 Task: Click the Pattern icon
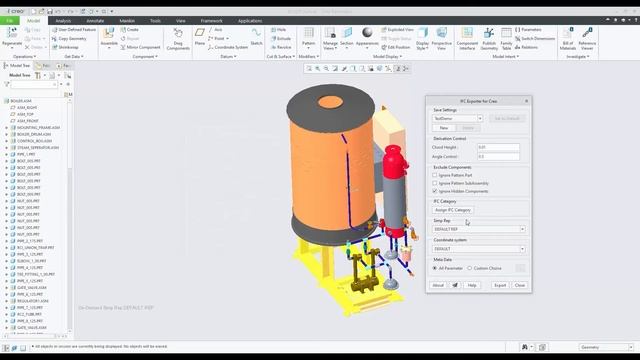tap(309, 33)
